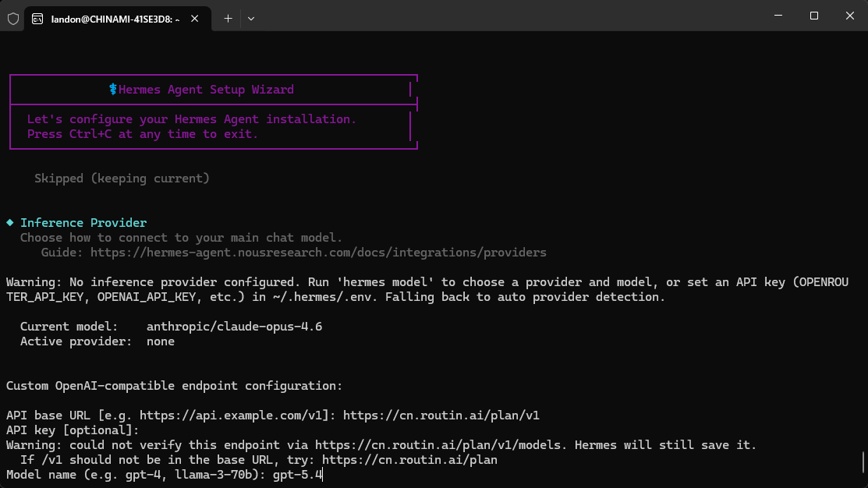Click the terminal icon on the active tab
This screenshot has height=488, width=868.
coord(38,18)
